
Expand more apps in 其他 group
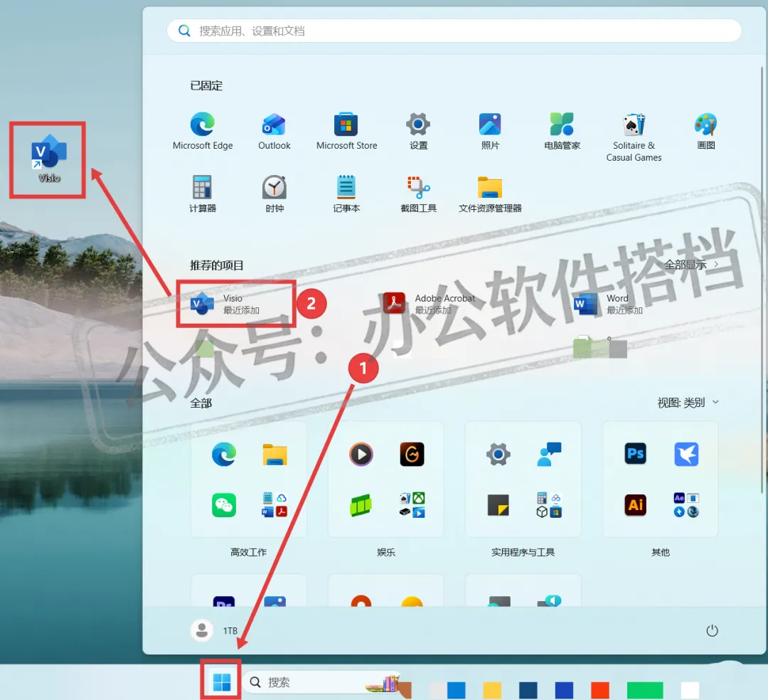(x=686, y=505)
